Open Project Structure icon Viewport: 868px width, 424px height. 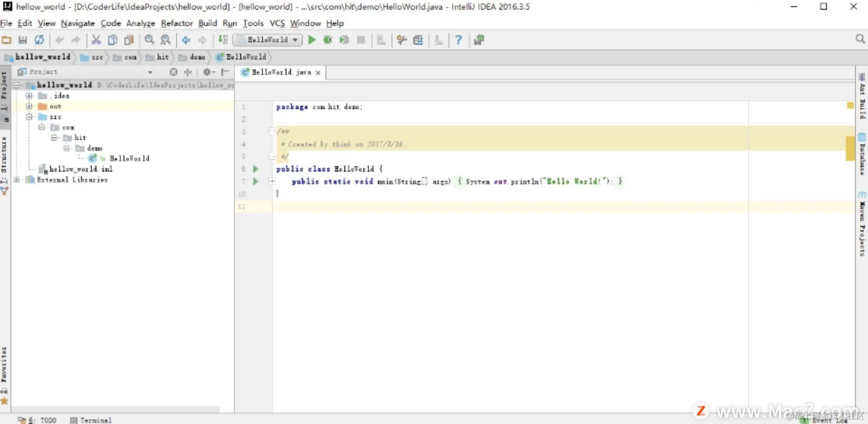(x=418, y=40)
